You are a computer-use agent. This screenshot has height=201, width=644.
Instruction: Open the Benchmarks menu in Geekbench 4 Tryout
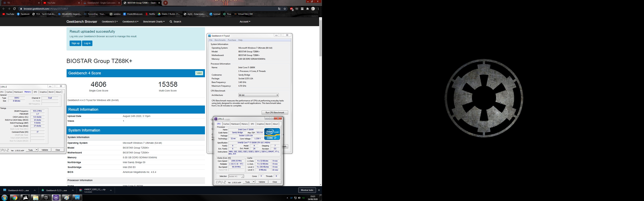(220, 40)
